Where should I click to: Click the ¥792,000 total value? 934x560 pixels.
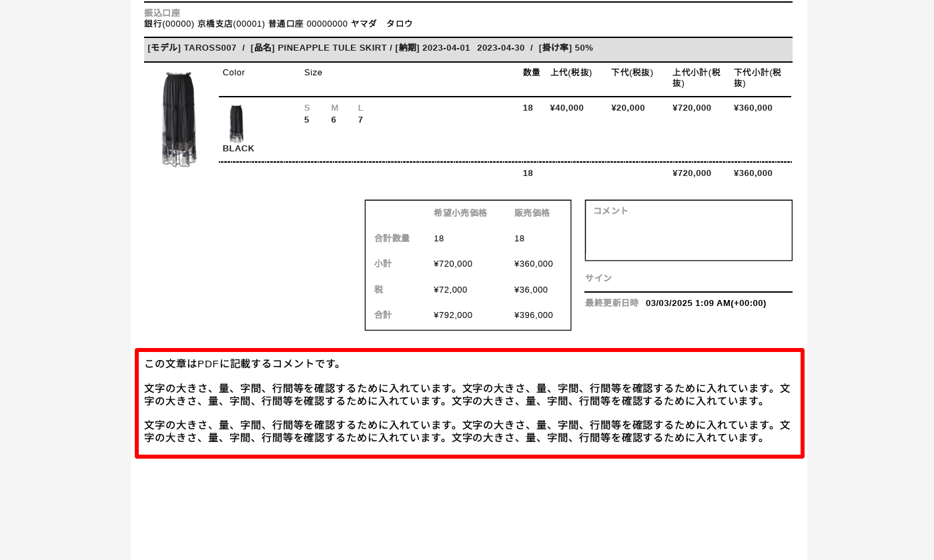(x=453, y=315)
